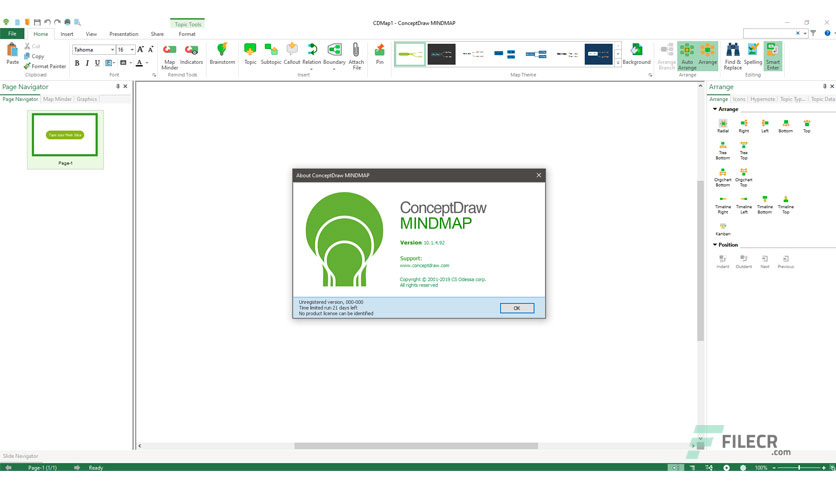Screen dimensions: 836x484
Task: Select the dark navy map theme thumbnail
Action: (x=599, y=54)
